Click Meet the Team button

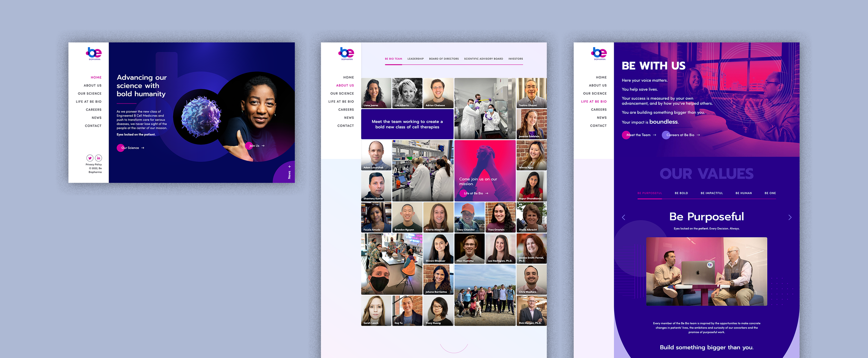click(639, 135)
